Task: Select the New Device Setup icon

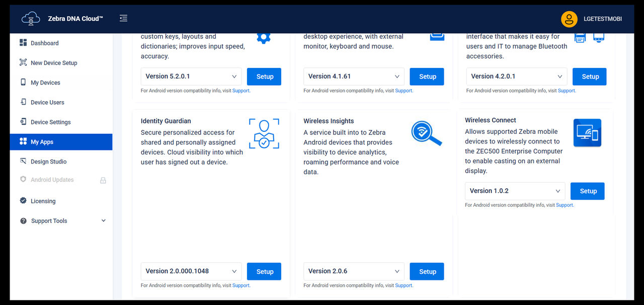Action: click(23, 62)
